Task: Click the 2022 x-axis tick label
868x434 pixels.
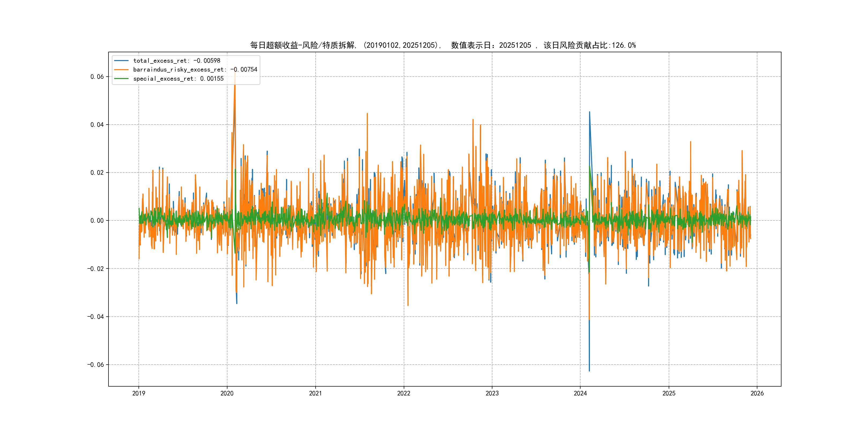Action: [x=404, y=393]
